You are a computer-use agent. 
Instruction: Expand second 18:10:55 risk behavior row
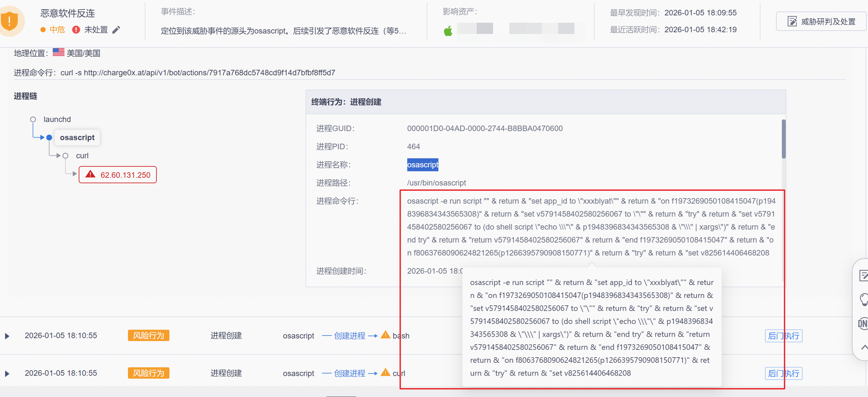pos(7,374)
